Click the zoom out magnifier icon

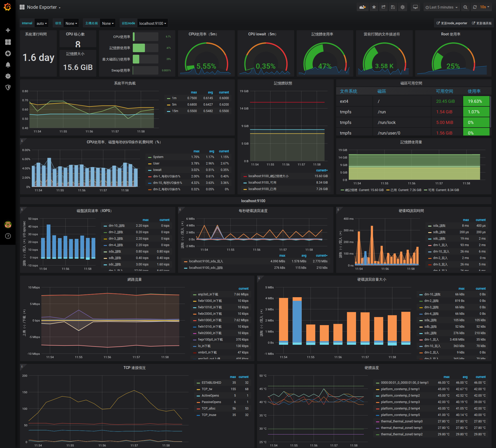point(465,7)
